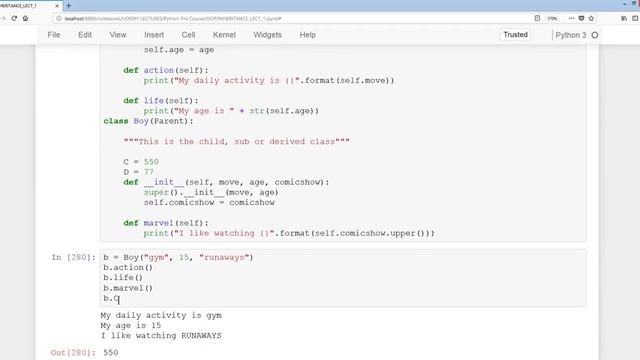Viewport: 640px width, 360px height.
Task: Click the output value 550
Action: pyautogui.click(x=111, y=353)
